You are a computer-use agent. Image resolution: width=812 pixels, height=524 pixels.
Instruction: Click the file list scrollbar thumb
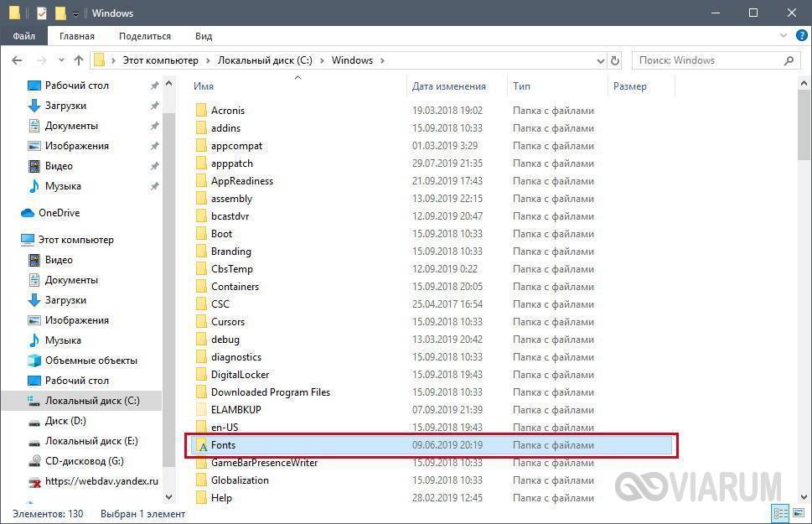(804, 124)
